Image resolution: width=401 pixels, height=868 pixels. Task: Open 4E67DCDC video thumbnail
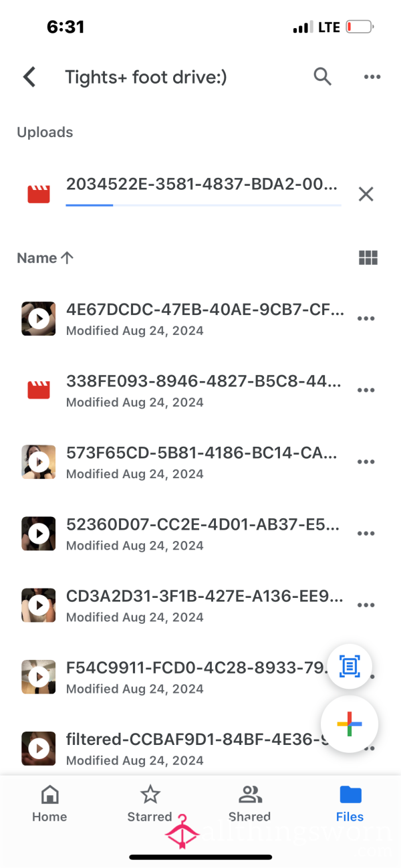point(39,318)
